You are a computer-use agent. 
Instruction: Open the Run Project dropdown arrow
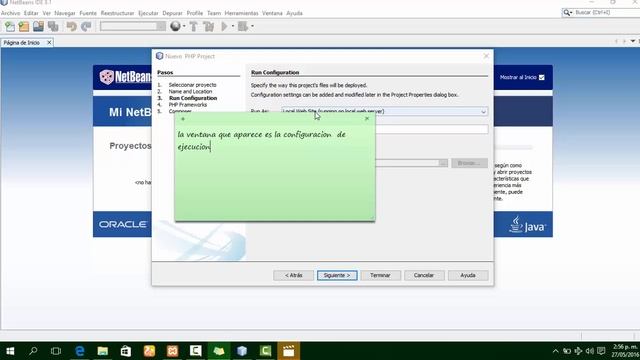(233, 27)
